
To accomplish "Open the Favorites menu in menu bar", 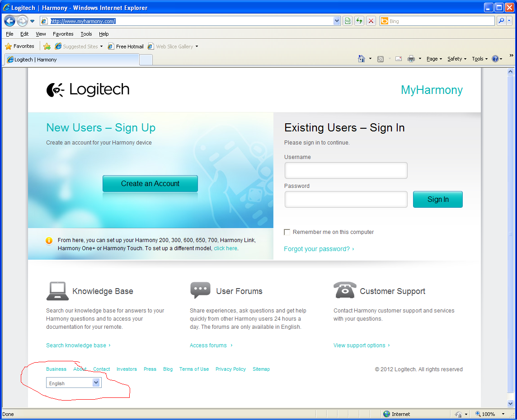I will pyautogui.click(x=63, y=34).
